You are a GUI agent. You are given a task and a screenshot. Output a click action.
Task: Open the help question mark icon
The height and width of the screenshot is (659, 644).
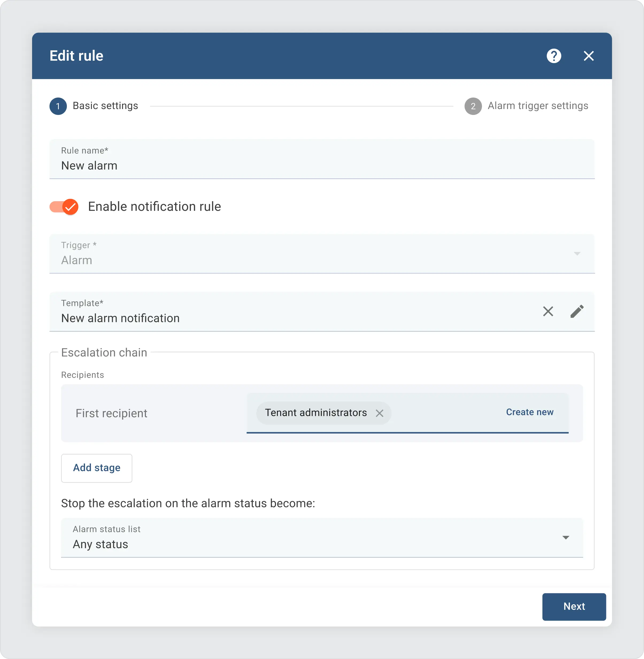554,56
